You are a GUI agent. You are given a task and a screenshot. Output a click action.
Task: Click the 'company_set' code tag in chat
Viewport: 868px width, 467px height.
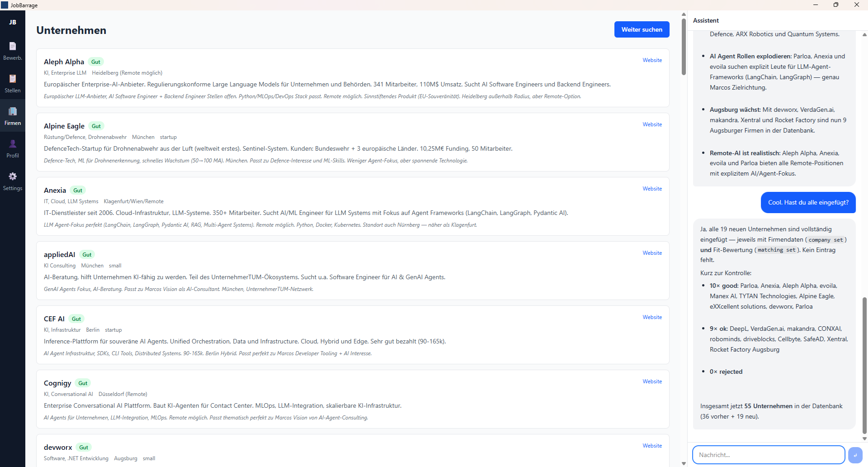[x=826, y=240]
